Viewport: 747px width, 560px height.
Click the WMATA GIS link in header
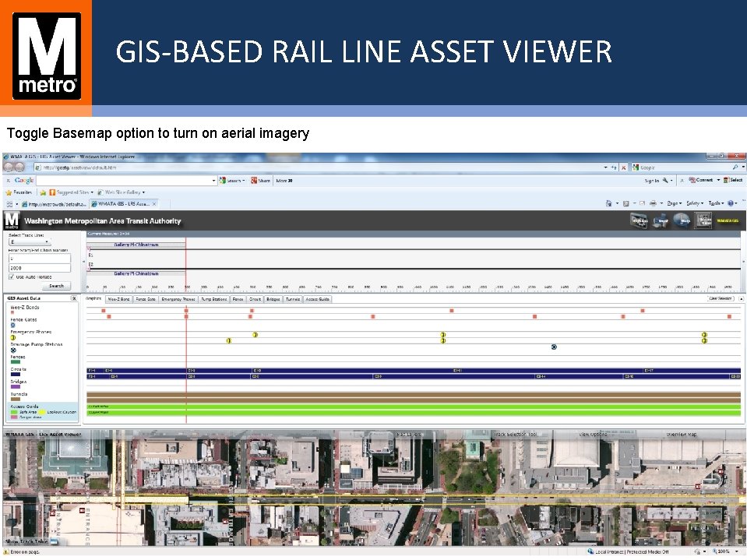728,220
